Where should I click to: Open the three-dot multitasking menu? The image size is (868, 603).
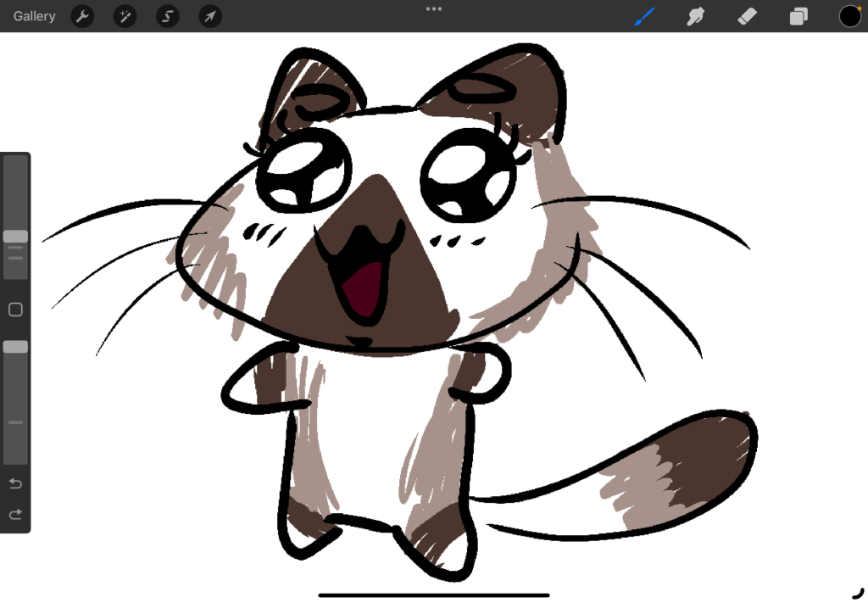434,8
